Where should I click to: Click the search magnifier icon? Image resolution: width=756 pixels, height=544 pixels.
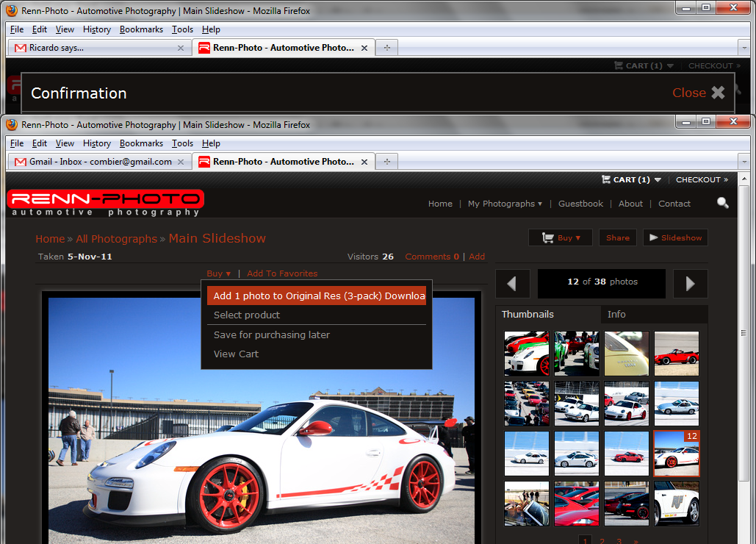(723, 203)
